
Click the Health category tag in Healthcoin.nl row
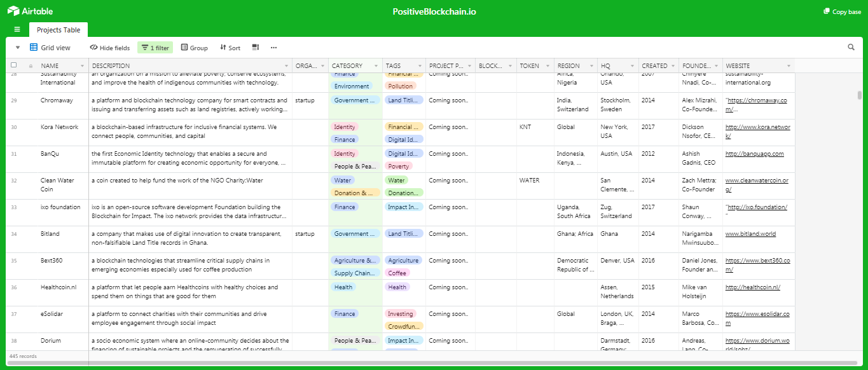[343, 287]
